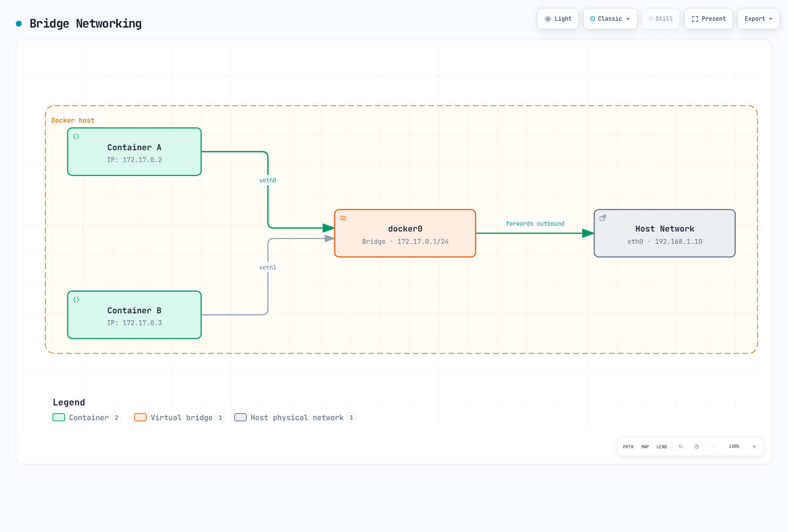The width and height of the screenshot is (788, 532).
Task: Open the Classic style dropdown
Action: [x=610, y=19]
